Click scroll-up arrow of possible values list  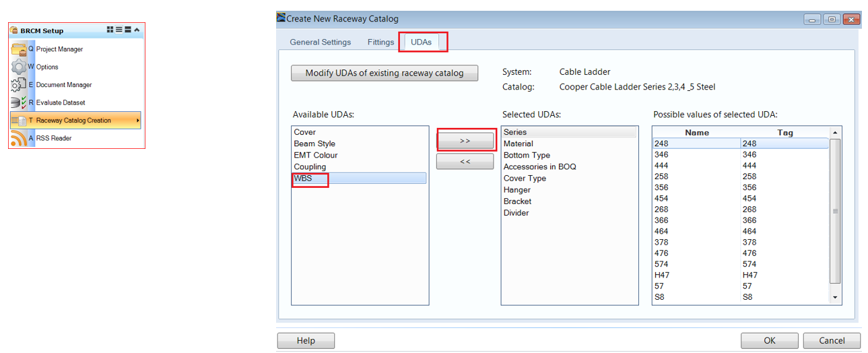(x=836, y=133)
